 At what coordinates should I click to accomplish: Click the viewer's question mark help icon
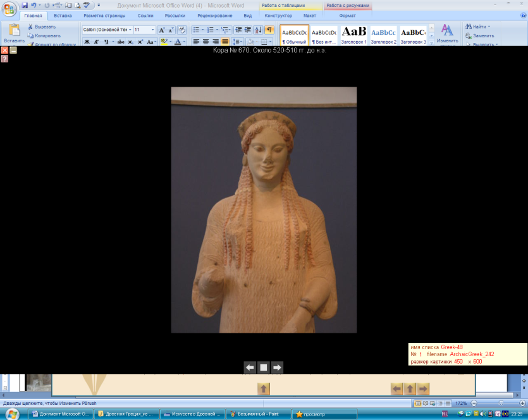click(x=4, y=59)
